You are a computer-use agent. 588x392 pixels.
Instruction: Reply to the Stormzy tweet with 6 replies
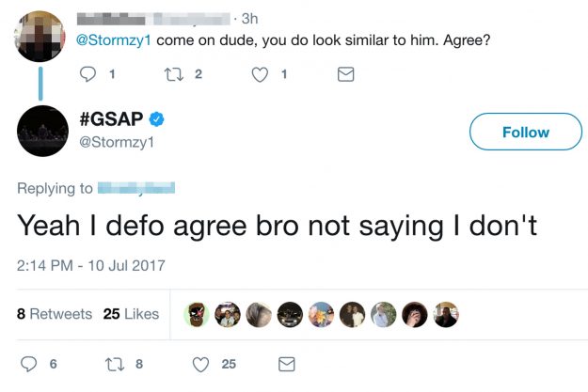[29, 364]
